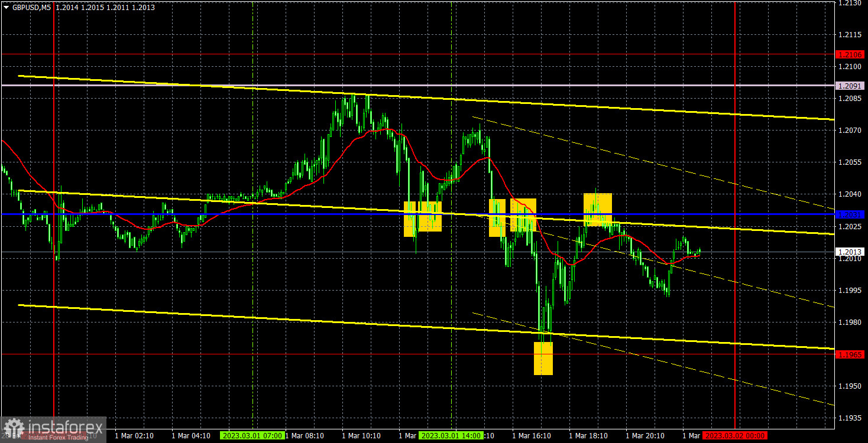The image size is (868, 443).
Task: Click the 1.2115 price on the scale
Action: [850, 35]
